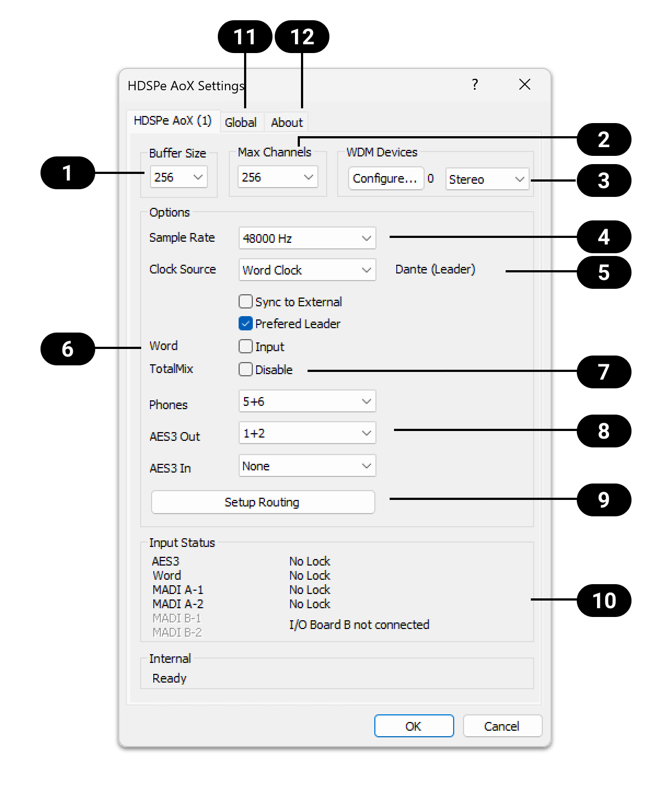
Task: Uncheck the Prefered Leader checkbox
Action: (x=246, y=324)
